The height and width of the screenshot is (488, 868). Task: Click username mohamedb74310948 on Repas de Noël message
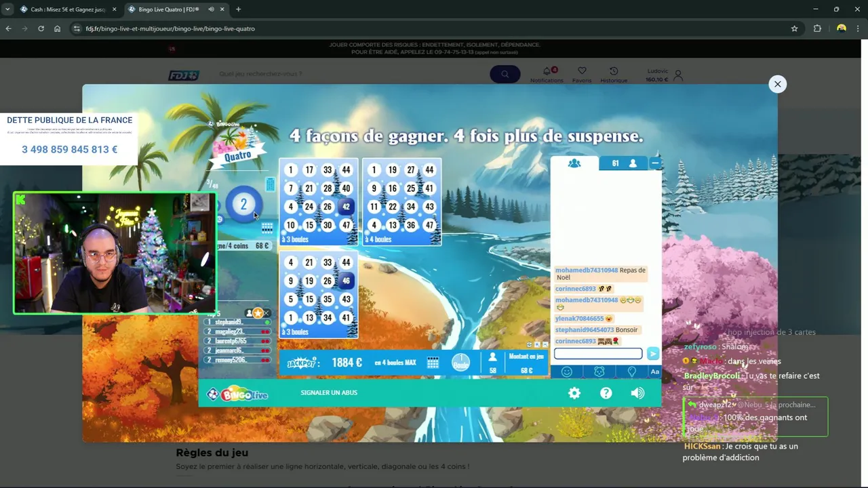tap(587, 270)
